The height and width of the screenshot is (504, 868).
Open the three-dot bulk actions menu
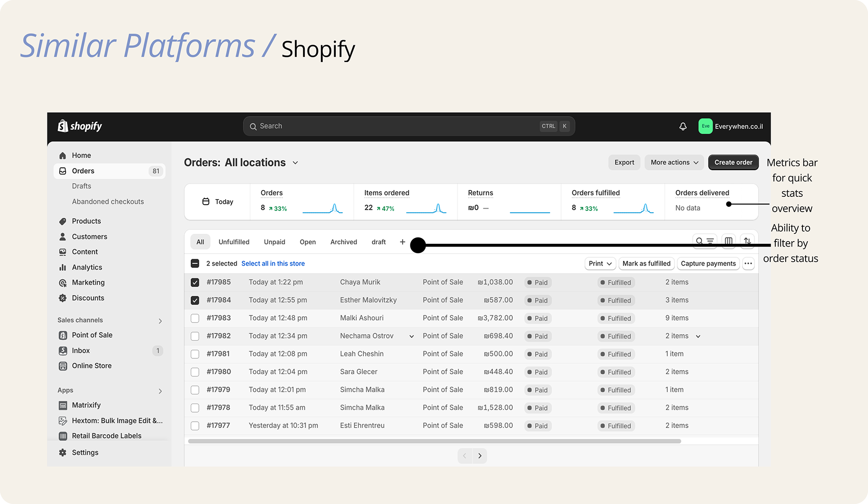(x=748, y=264)
